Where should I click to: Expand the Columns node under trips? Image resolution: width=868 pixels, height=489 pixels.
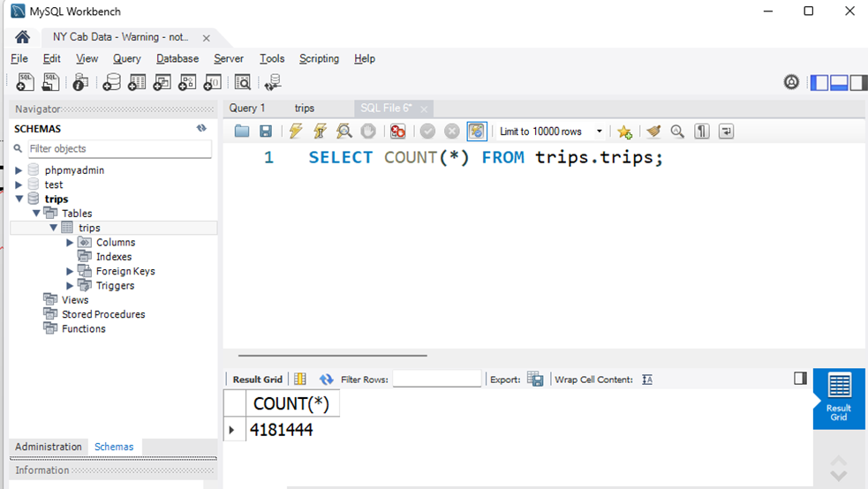(71, 243)
